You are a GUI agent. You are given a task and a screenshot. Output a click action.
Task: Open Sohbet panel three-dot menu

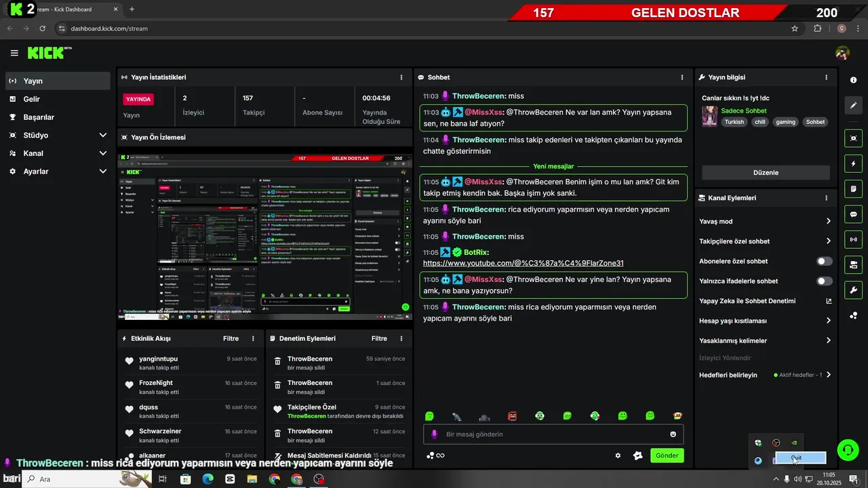click(682, 77)
